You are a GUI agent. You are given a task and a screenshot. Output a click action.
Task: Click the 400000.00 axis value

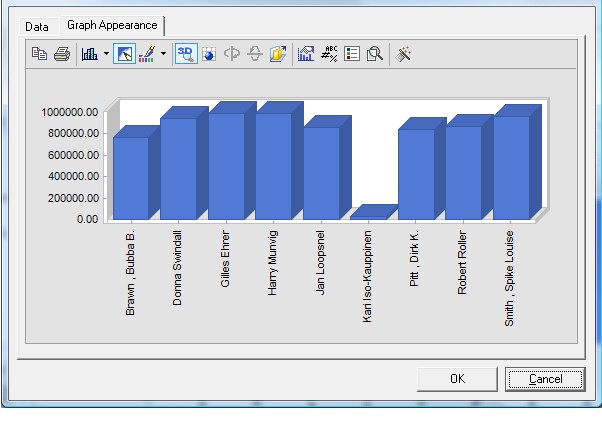click(73, 176)
